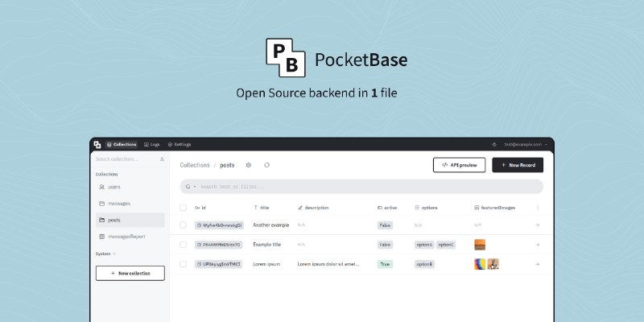Check the Lorem ipsum row checkbox
This screenshot has height=322, width=644.
click(x=184, y=264)
